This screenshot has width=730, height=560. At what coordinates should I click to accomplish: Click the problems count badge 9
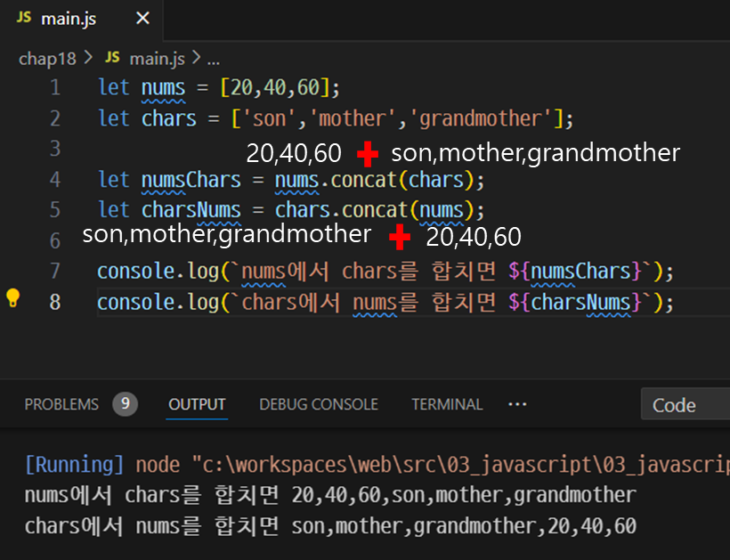[x=125, y=403]
